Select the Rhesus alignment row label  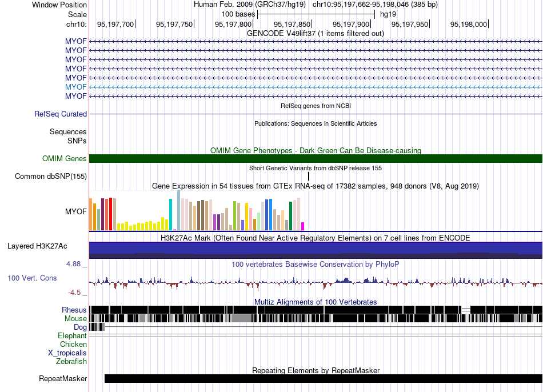pyautogui.click(x=74, y=310)
